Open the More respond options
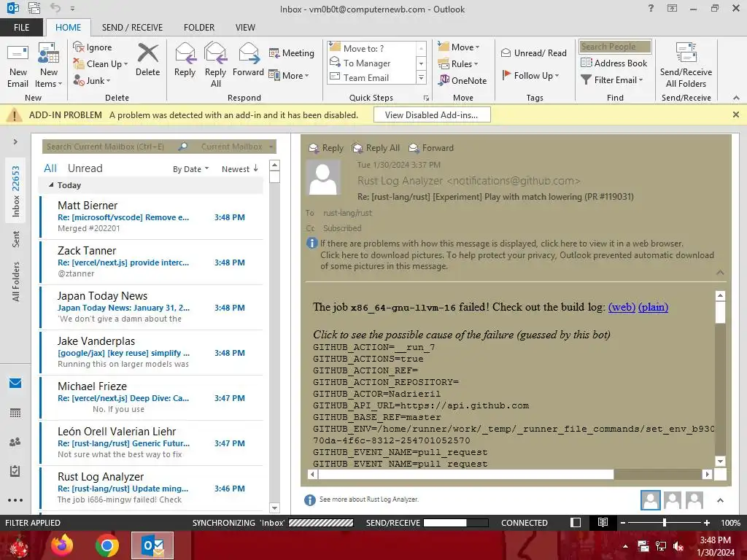 (289, 75)
